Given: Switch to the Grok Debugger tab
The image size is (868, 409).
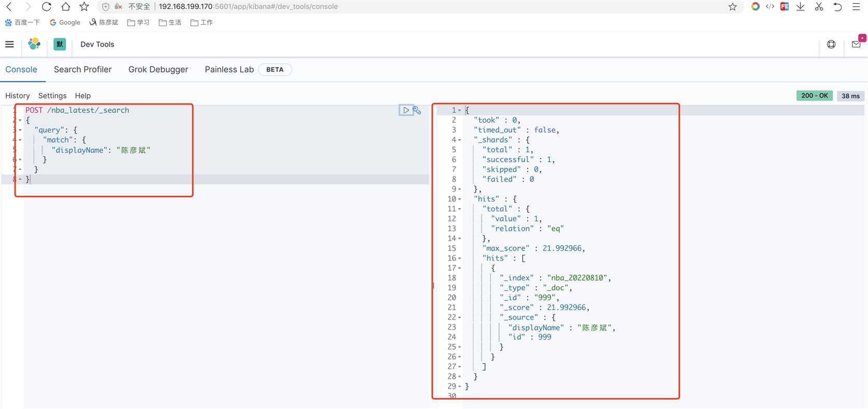Looking at the screenshot, I should pos(158,70).
